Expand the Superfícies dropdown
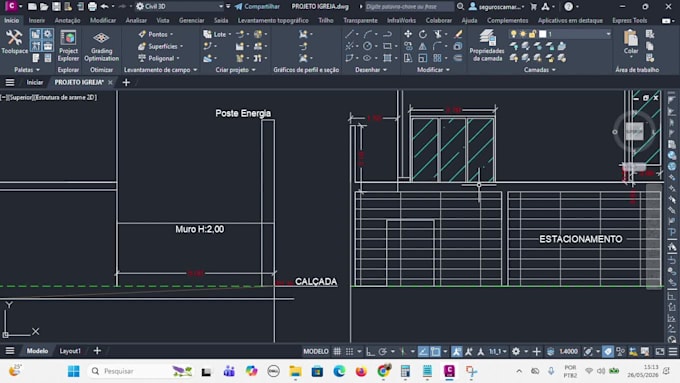This screenshot has width=680, height=383. pyautogui.click(x=181, y=46)
